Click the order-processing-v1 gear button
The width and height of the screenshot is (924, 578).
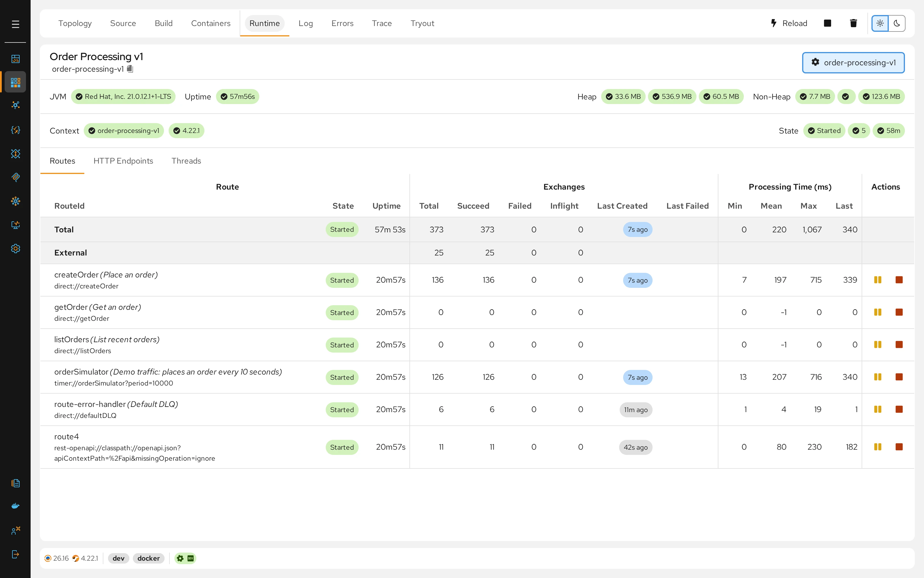[x=853, y=63]
